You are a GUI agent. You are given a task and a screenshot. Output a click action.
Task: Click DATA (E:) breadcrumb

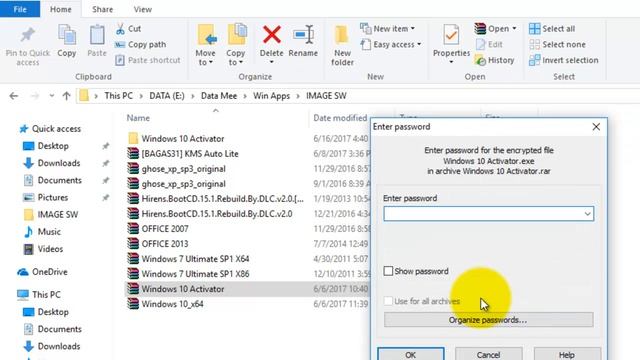tap(167, 96)
